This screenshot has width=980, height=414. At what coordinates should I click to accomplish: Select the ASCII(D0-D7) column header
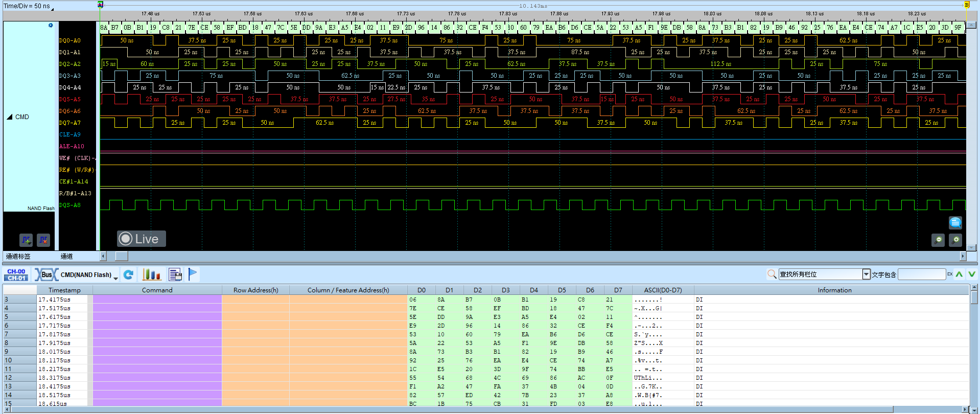tap(663, 290)
